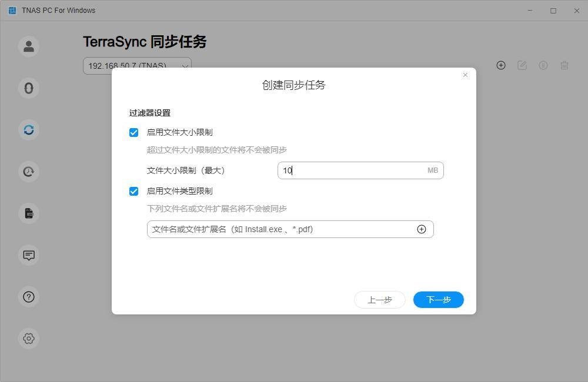Uncheck 启用文件类型限制 checkbox

pyautogui.click(x=134, y=192)
